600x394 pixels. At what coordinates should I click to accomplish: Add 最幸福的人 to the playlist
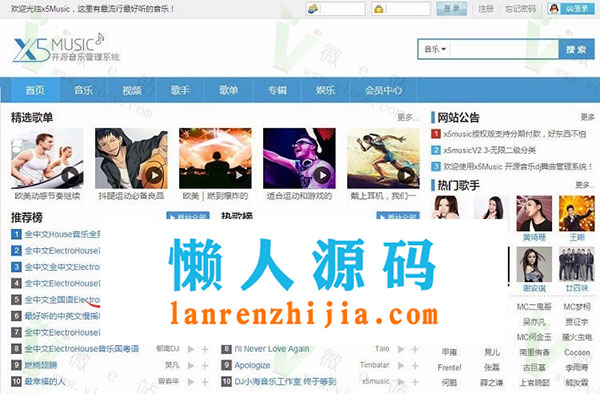point(205,382)
